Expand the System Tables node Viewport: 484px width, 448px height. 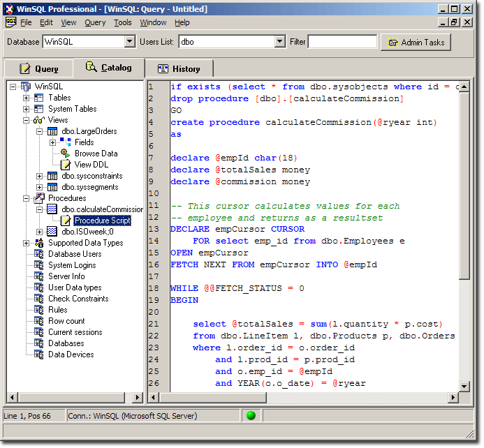26,109
